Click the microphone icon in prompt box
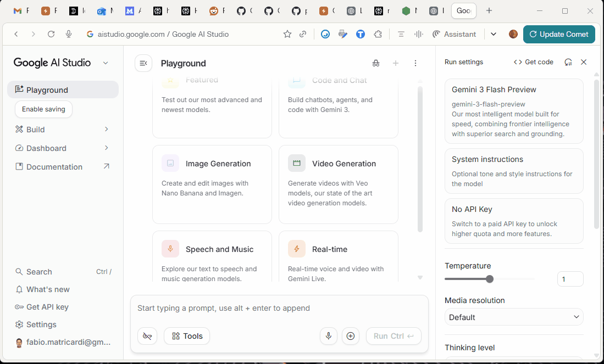This screenshot has height=364, width=604. pyautogui.click(x=329, y=336)
